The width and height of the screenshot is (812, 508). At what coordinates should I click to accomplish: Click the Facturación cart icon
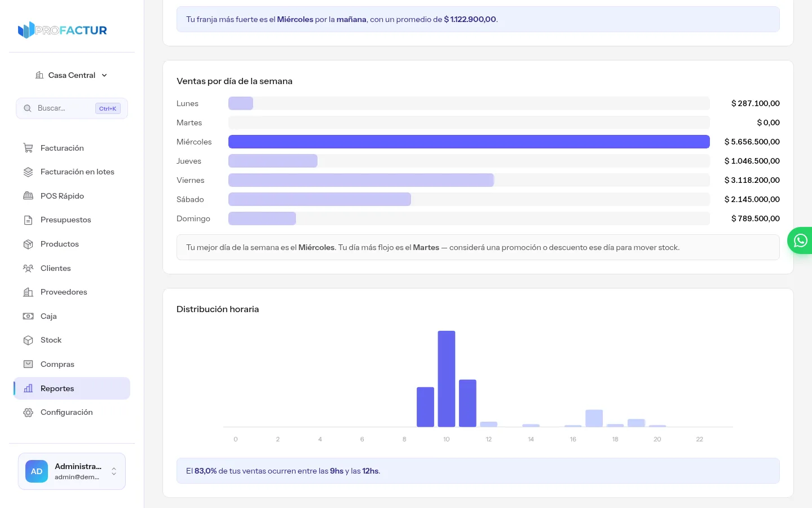tap(28, 148)
